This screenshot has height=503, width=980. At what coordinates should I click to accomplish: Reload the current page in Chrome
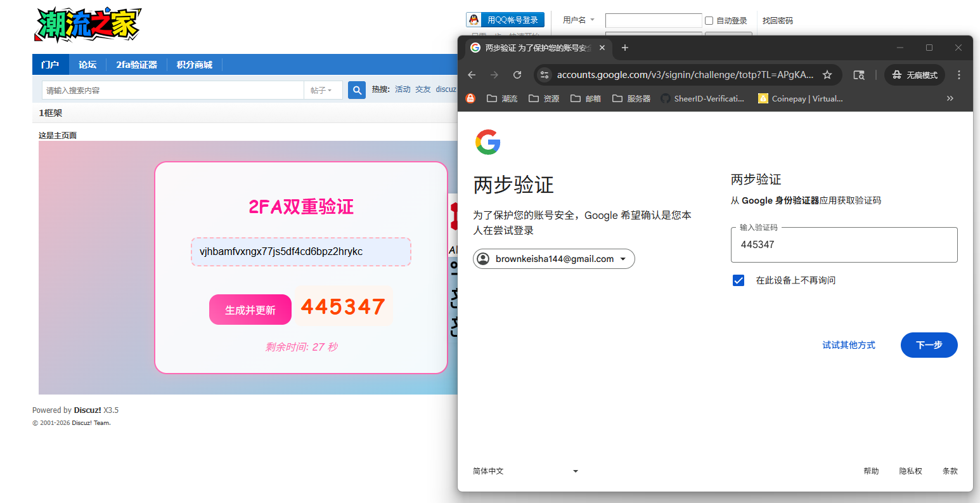(517, 74)
